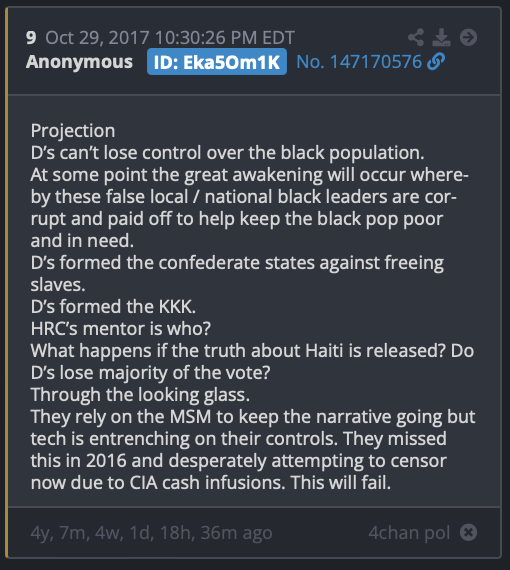Click the 4chan pol source label
The height and width of the screenshot is (570, 510).
(409, 533)
